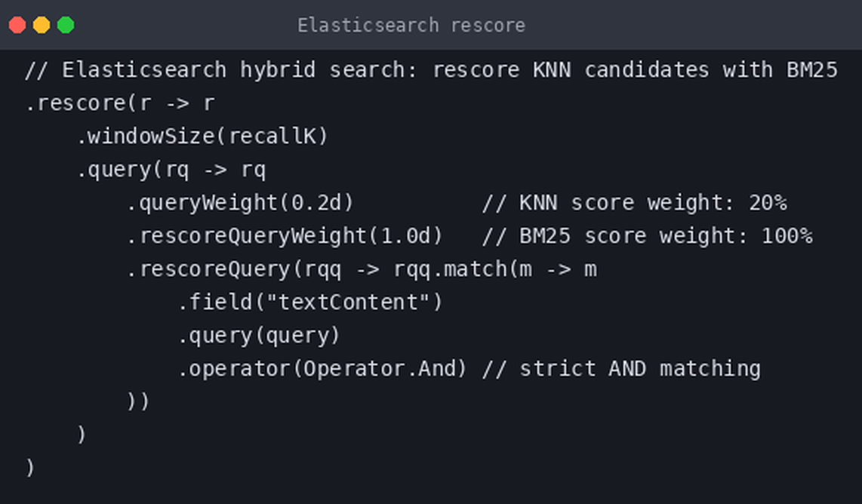Click the red close window button

click(x=17, y=26)
